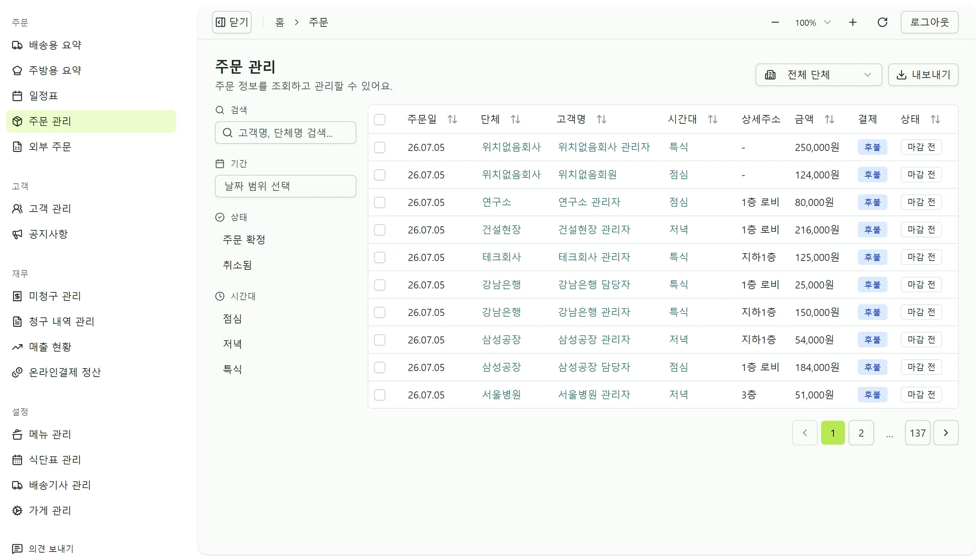Image resolution: width=976 pixels, height=560 pixels.
Task: Click the 의견 보내기 message icon
Action: click(x=17, y=548)
